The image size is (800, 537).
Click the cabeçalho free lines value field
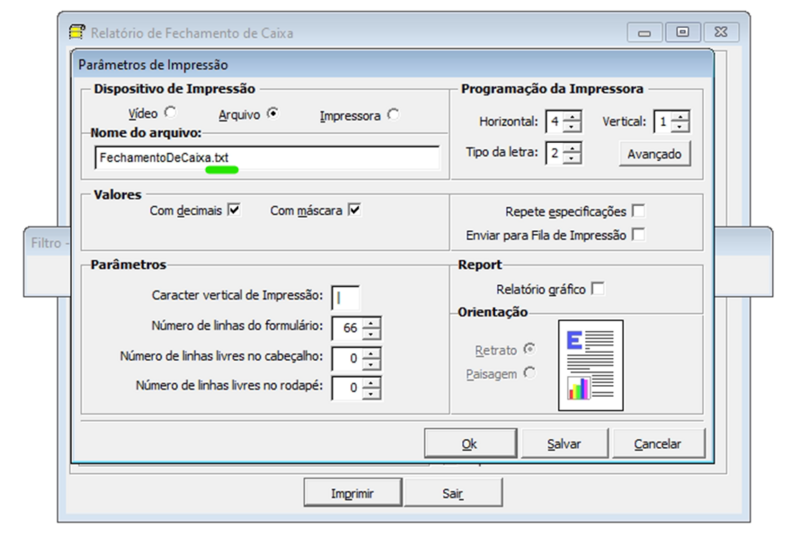click(347, 359)
